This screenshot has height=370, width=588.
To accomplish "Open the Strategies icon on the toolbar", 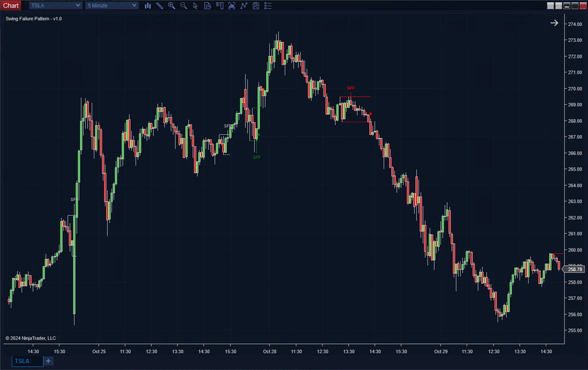I will pyautogui.click(x=255, y=5).
